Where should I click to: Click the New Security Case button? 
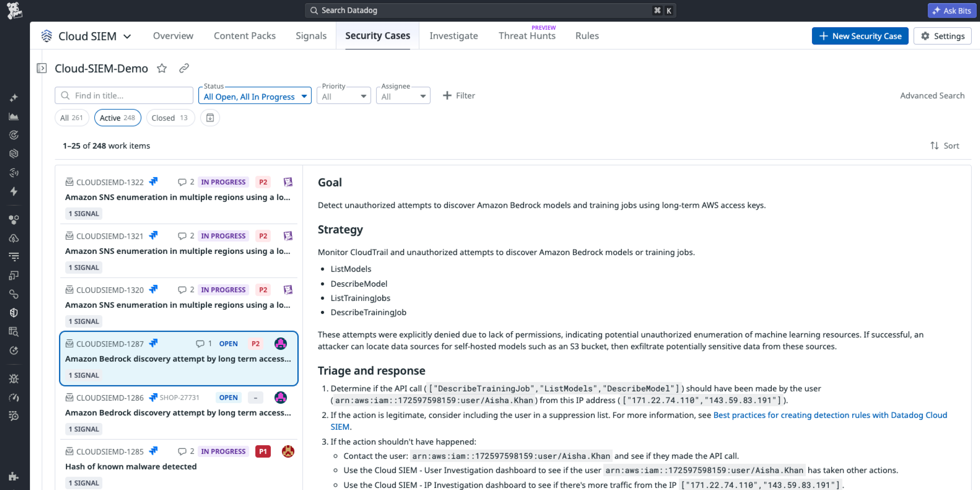[x=860, y=36]
